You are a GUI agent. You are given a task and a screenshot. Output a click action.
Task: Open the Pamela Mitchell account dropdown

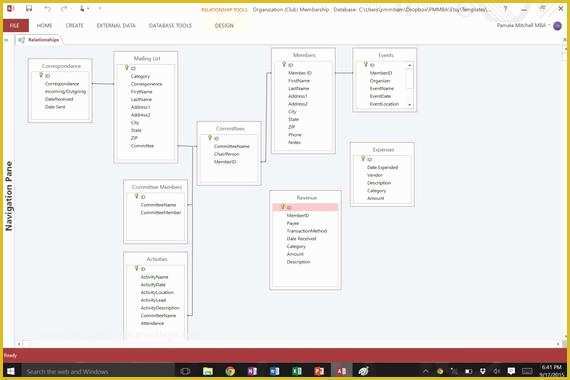coord(523,25)
